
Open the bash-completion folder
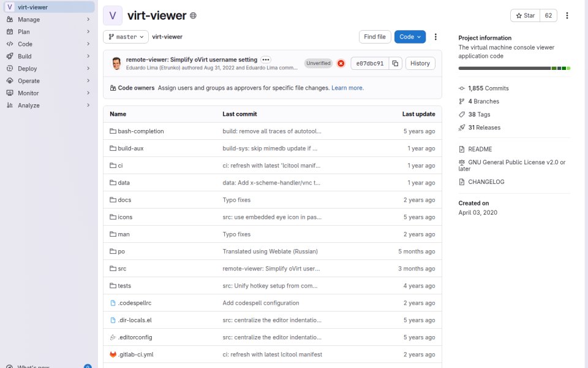tap(141, 131)
